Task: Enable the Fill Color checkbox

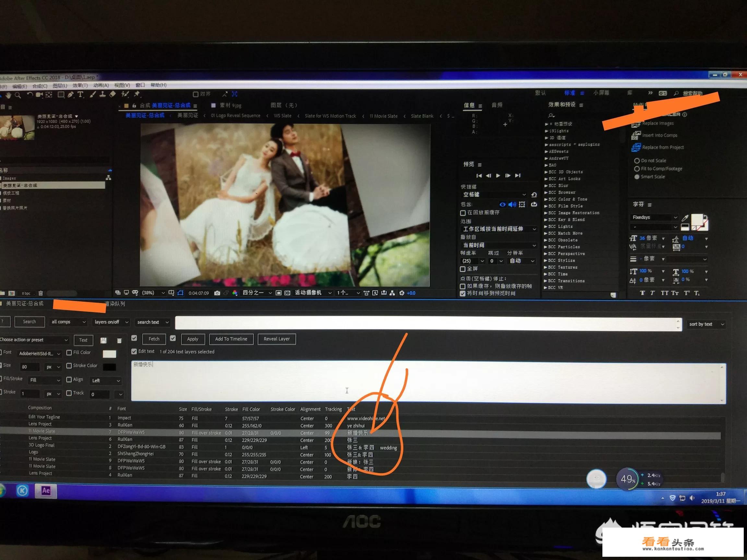Action: [x=69, y=353]
